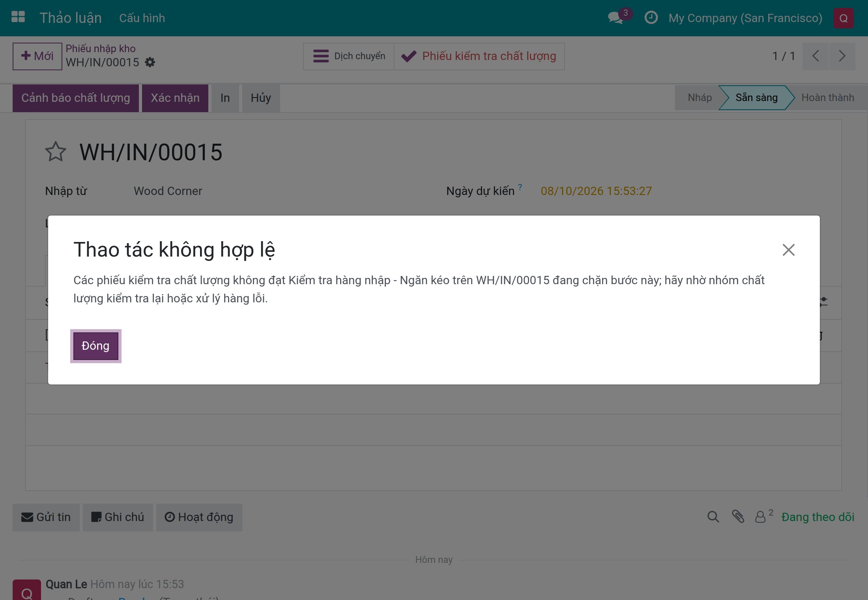Open the Cấu hình menu
This screenshot has width=868, height=600.
coord(142,18)
